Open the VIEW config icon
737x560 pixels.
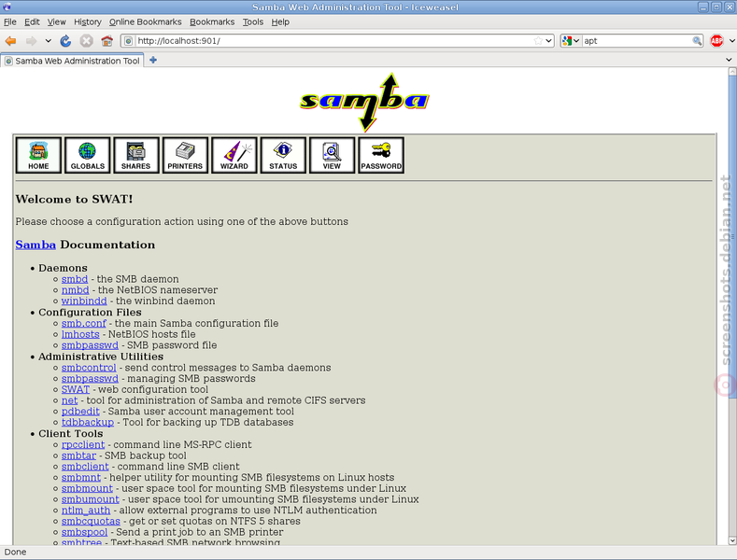[332, 155]
